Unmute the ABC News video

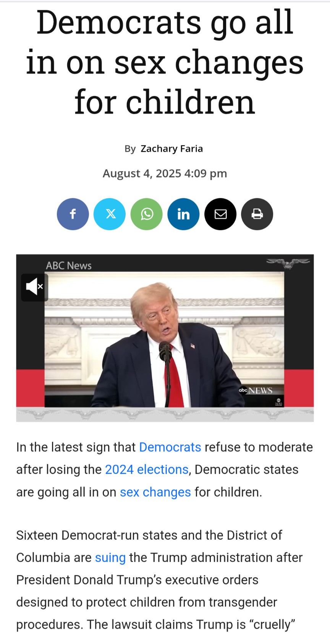click(x=34, y=287)
